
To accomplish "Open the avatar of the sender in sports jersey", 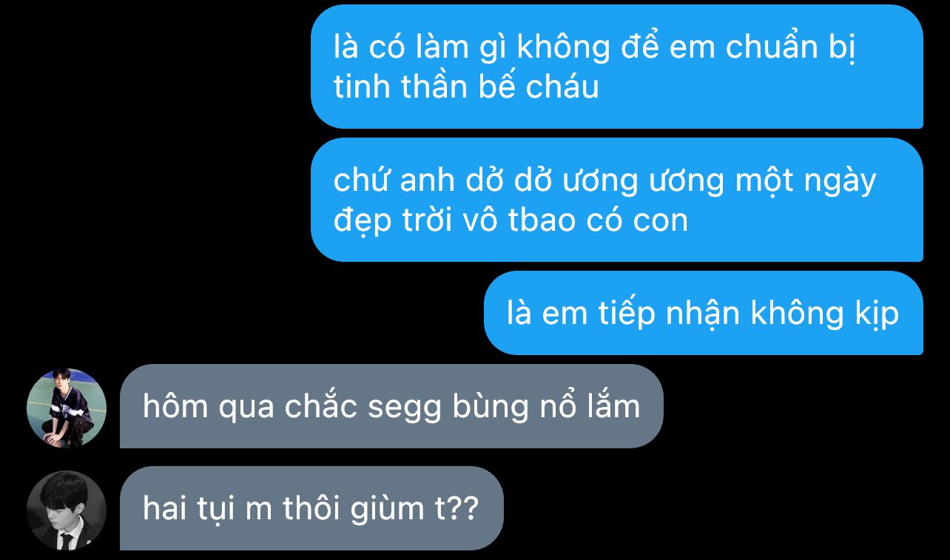I will pyautogui.click(x=67, y=408).
